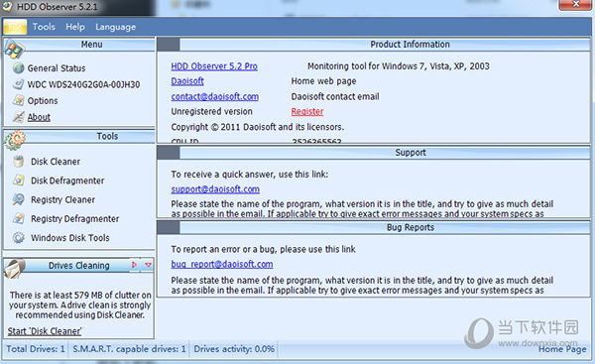Viewport: 595px width, 364px height.
Task: Click bug_report@daoisoft.com email link
Action: point(222,264)
